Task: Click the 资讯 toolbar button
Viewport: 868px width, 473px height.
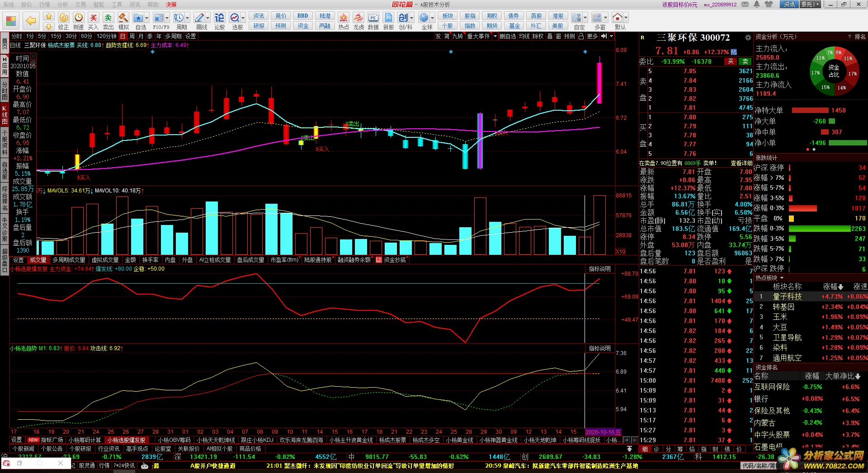Action: coord(259,16)
